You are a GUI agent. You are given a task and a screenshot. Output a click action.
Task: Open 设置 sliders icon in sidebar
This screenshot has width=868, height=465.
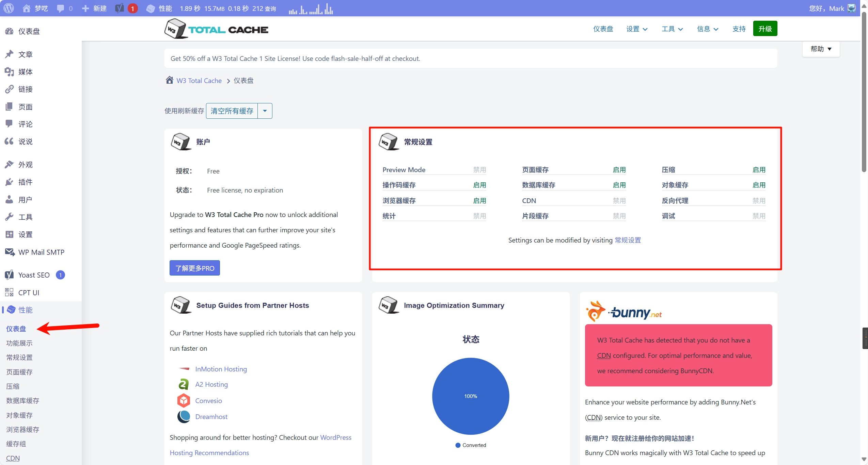tap(9, 234)
